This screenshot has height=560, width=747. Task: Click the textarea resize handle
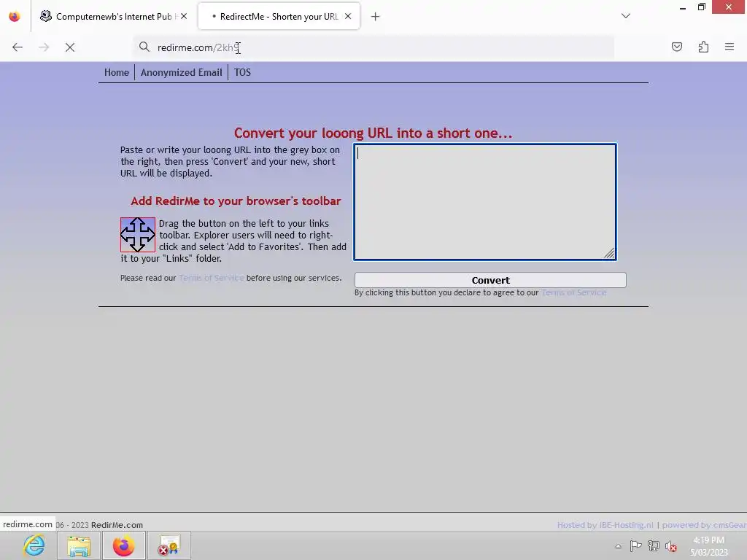click(609, 253)
